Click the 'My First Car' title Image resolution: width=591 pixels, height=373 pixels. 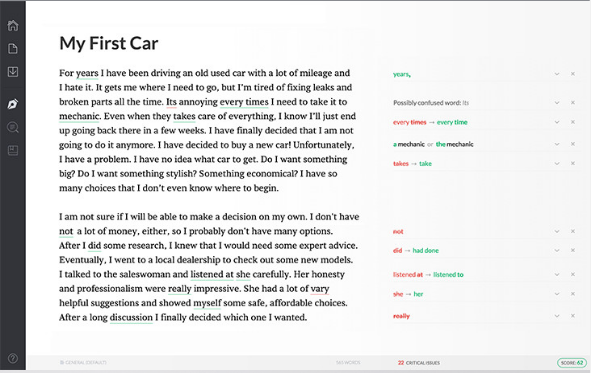tap(109, 43)
